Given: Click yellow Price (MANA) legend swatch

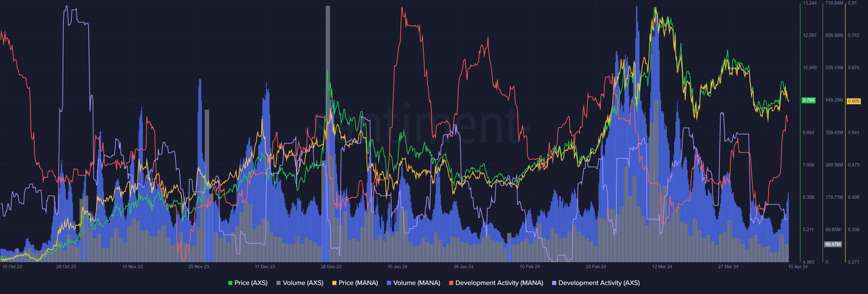Looking at the screenshot, I should point(334,283).
